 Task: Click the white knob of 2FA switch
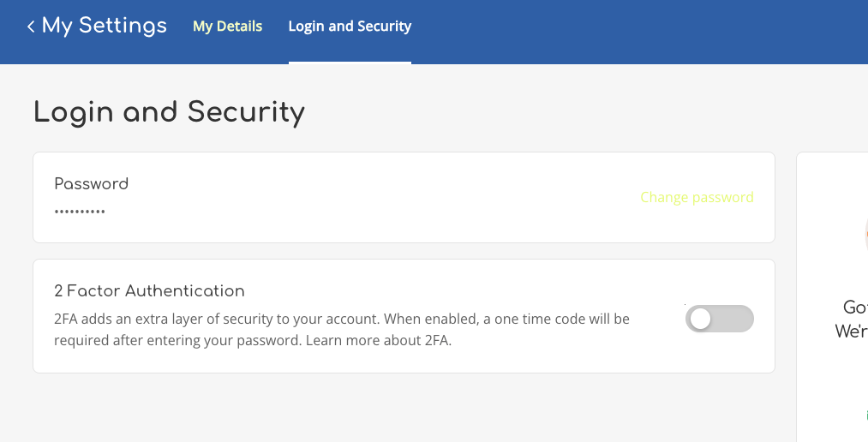click(x=701, y=319)
